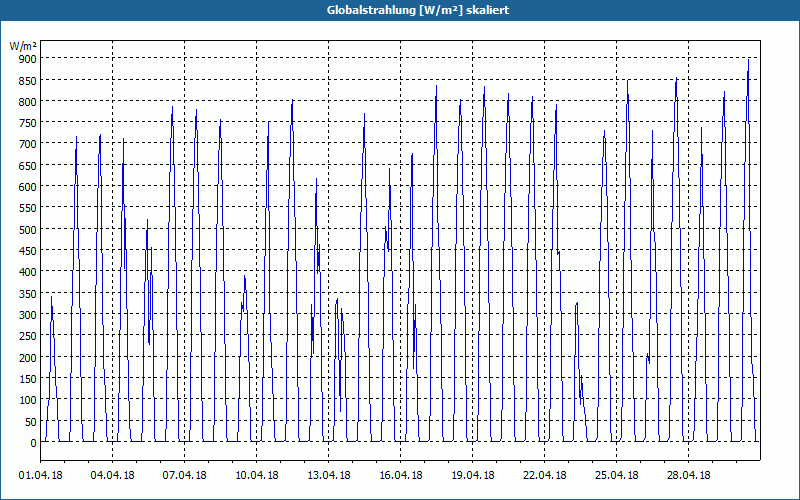Viewport: 800px width, 500px height.
Task: Click the 650 y-axis value
Action: [28, 166]
